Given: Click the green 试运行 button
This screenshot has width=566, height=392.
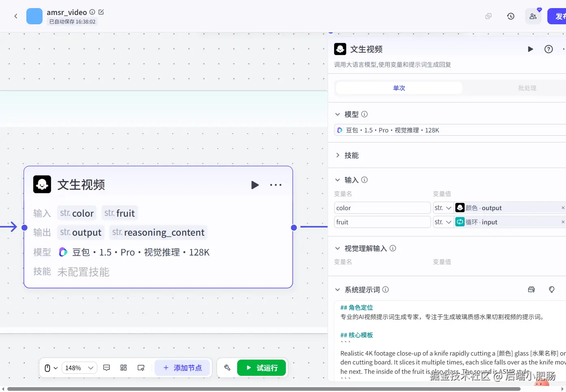Looking at the screenshot, I should click(262, 368).
